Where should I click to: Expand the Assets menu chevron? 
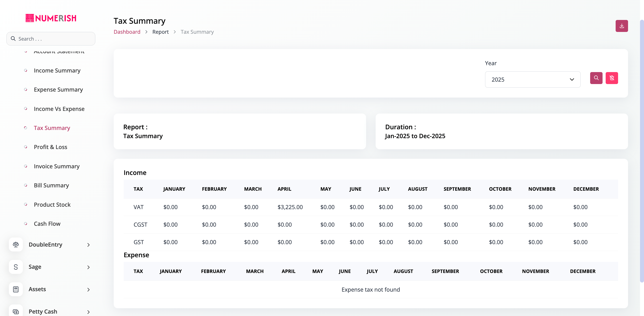[x=88, y=289]
